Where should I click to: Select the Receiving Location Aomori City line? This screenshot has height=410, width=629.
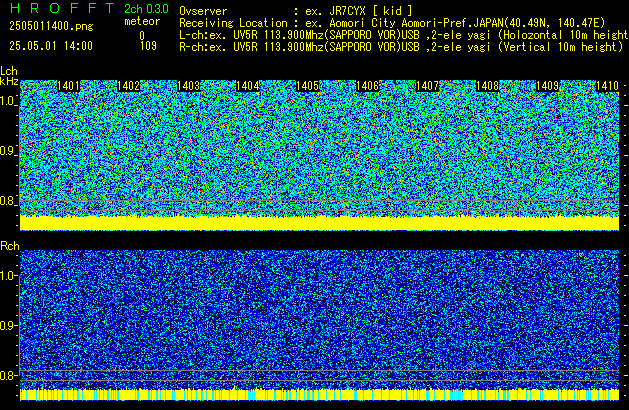(x=392, y=23)
